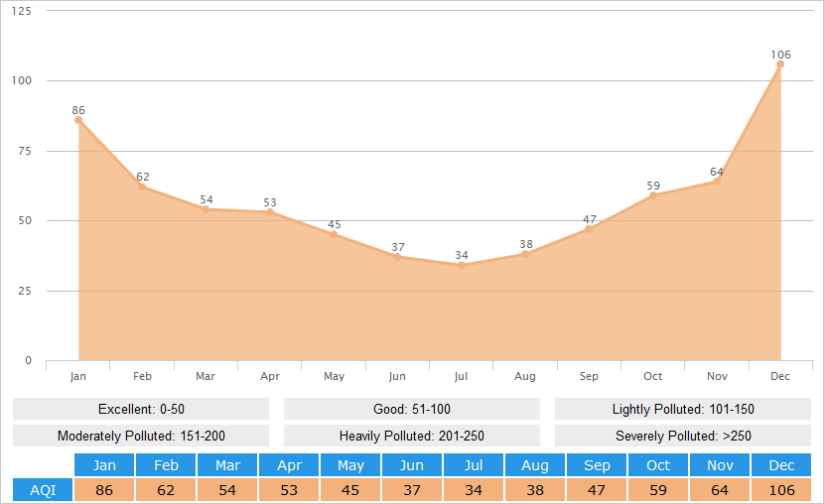Click the February data point labeled 62

tap(142, 187)
